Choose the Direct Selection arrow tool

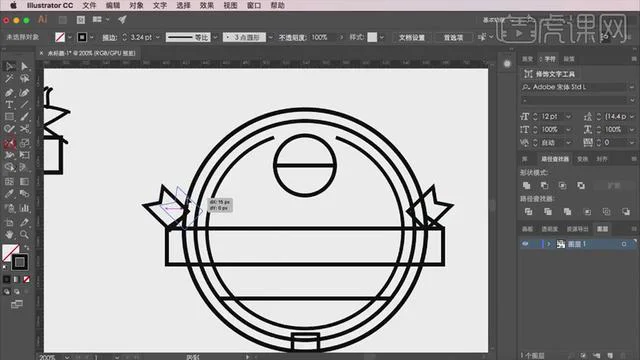click(x=24, y=66)
